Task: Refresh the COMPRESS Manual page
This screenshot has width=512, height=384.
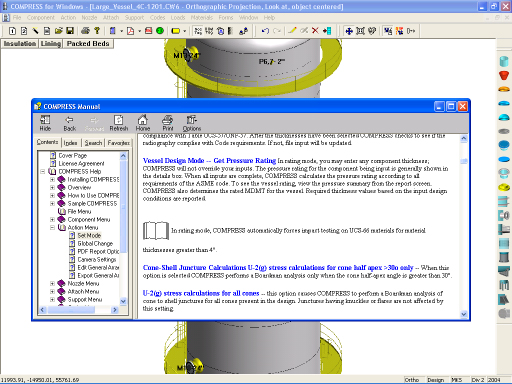Action: pos(119,123)
